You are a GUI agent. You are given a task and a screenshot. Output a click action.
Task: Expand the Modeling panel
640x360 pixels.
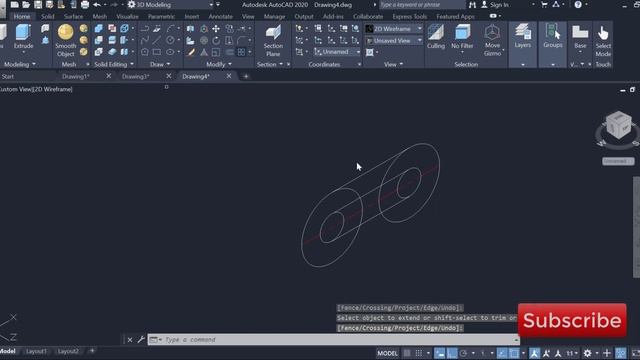[20, 64]
